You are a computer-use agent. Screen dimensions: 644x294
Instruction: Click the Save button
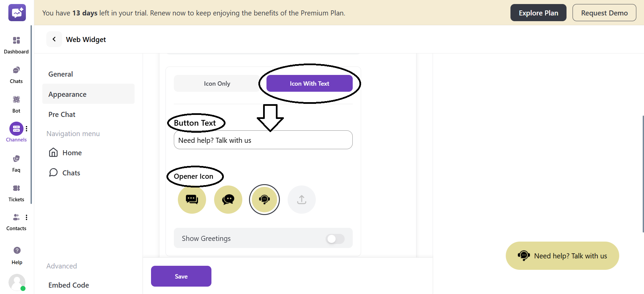tap(181, 276)
